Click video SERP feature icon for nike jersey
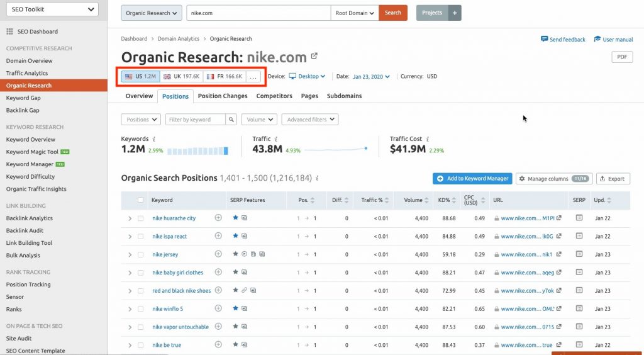The height and width of the screenshot is (355, 644). coord(245,254)
